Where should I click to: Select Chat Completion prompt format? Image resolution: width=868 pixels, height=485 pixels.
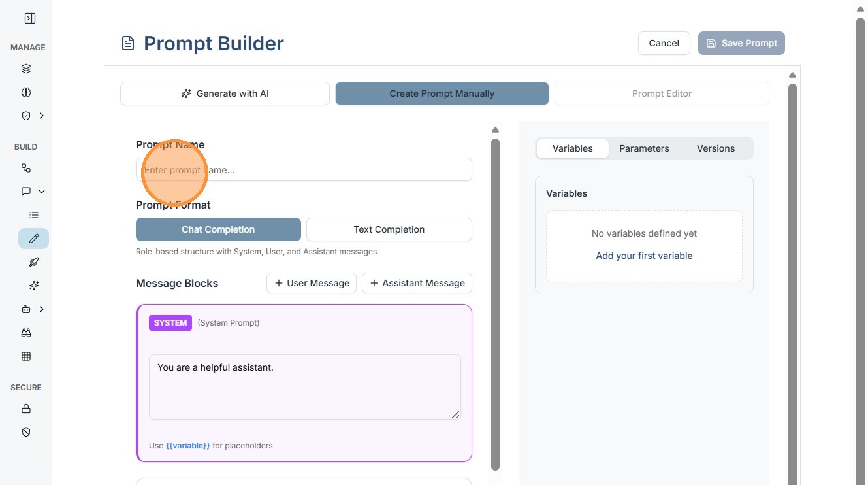coord(218,229)
